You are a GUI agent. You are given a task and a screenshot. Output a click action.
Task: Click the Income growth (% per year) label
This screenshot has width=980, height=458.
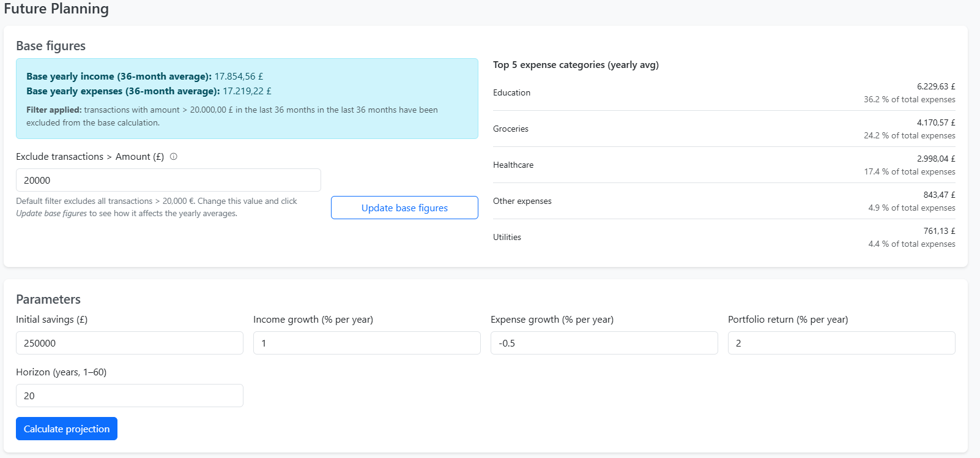(x=313, y=320)
